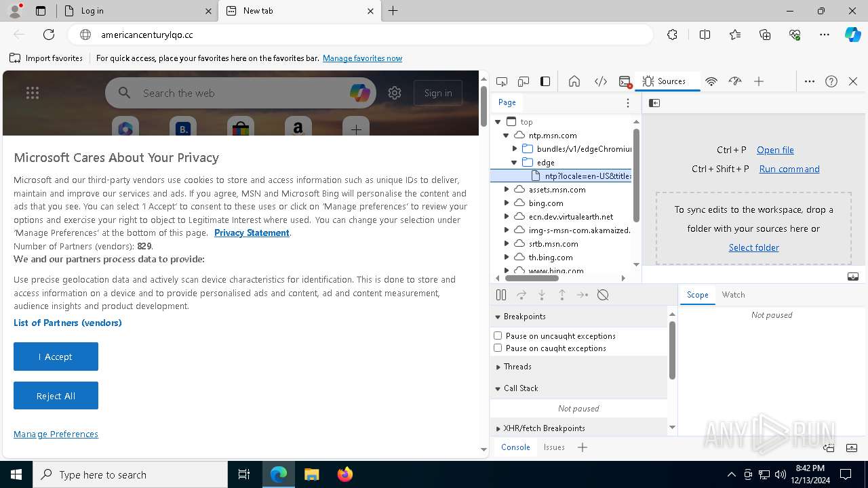Click the Reject All button
The height and width of the screenshot is (488, 868).
coord(56,396)
